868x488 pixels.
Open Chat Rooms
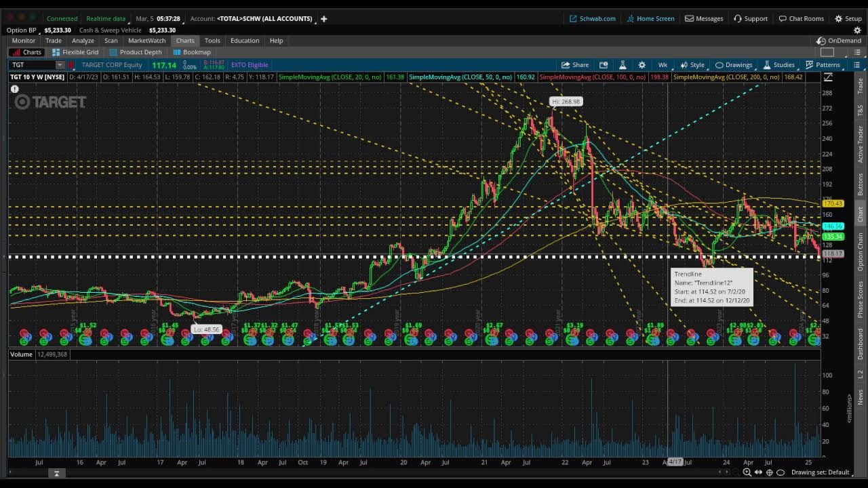click(801, 18)
